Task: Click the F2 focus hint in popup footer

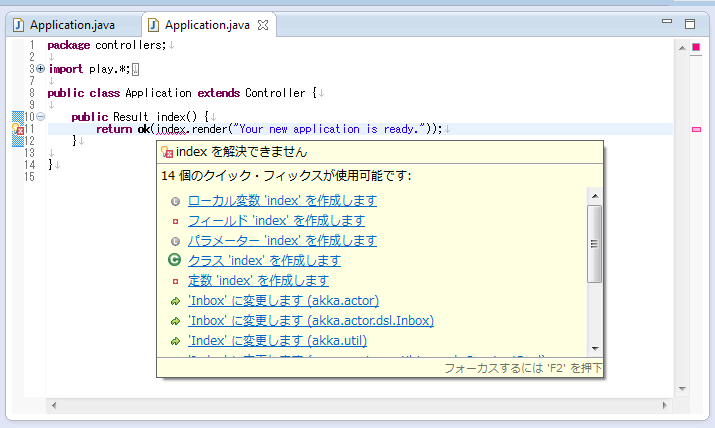Action: pos(523,368)
